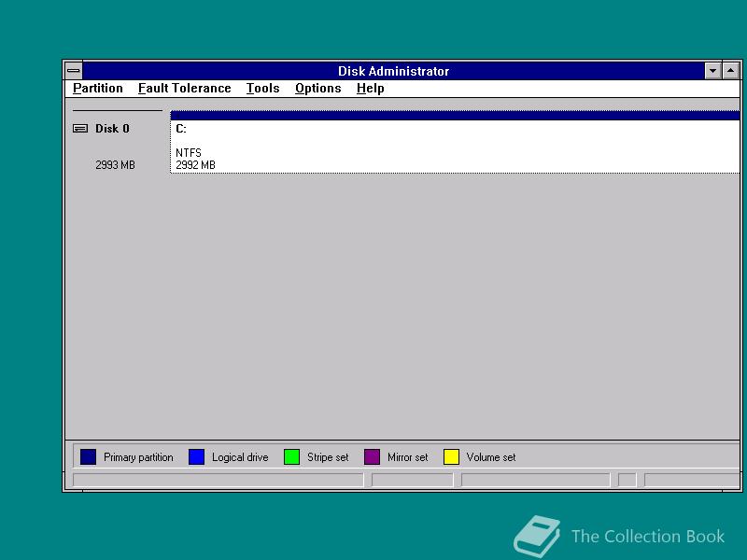Screen dimensions: 747x560
Task: Click the Stripe set legend label
Action: click(x=328, y=457)
